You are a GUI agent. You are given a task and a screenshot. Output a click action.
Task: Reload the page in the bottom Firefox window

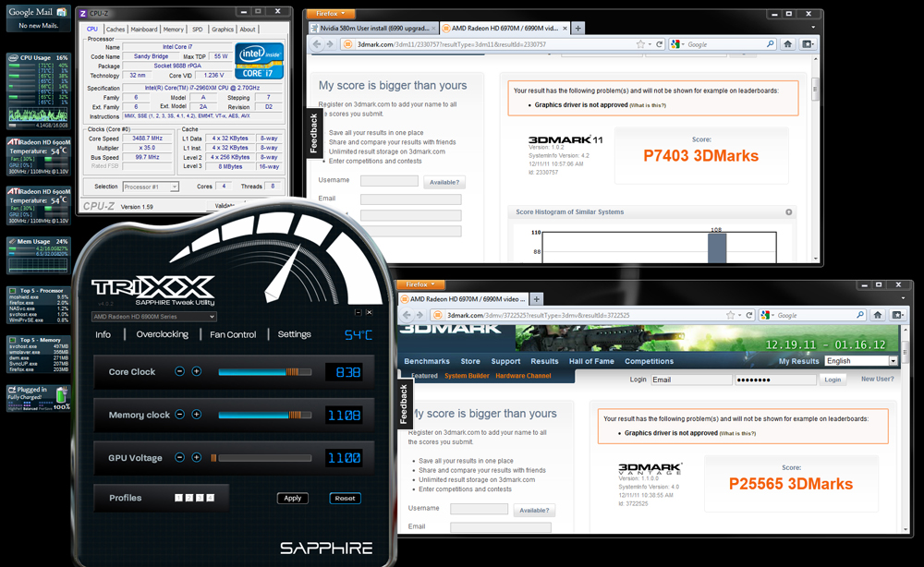coord(749,315)
